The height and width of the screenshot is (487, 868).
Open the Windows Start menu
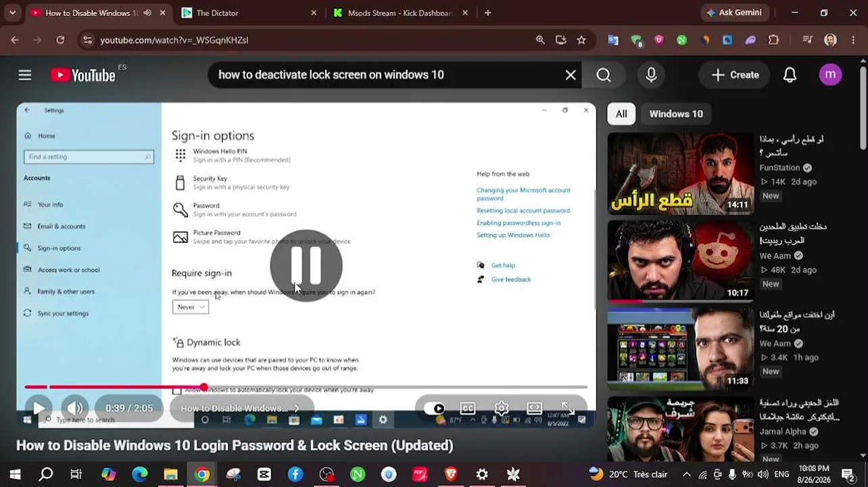click(15, 474)
